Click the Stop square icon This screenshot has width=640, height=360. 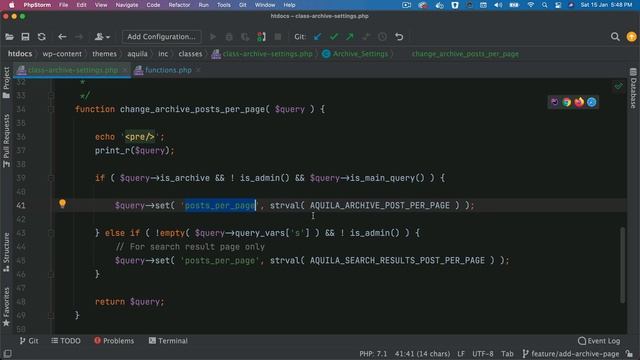pos(278,37)
